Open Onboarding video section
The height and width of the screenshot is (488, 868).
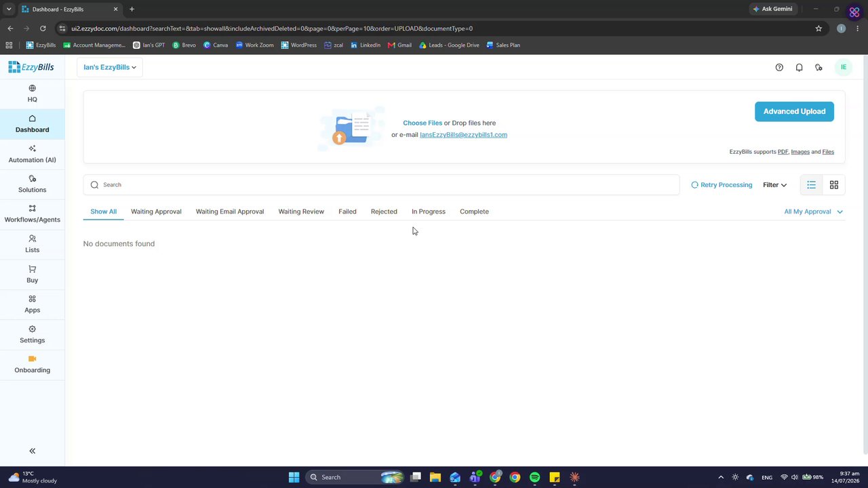(x=32, y=364)
